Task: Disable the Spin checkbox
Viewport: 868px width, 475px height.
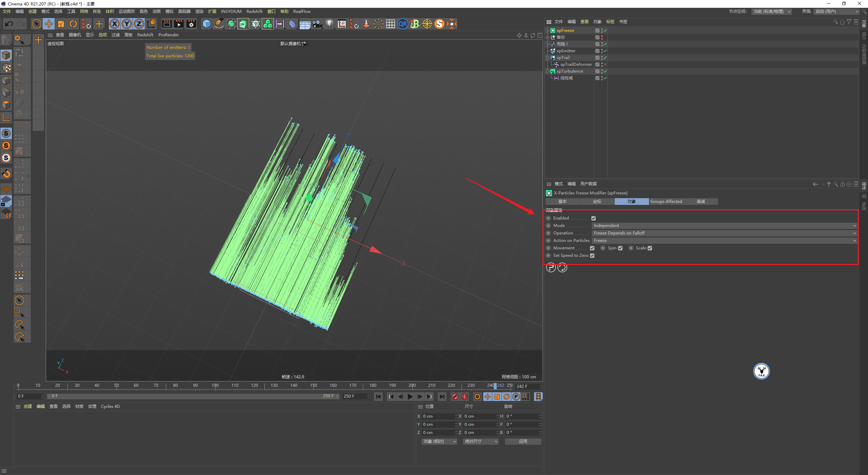Action: click(x=620, y=248)
